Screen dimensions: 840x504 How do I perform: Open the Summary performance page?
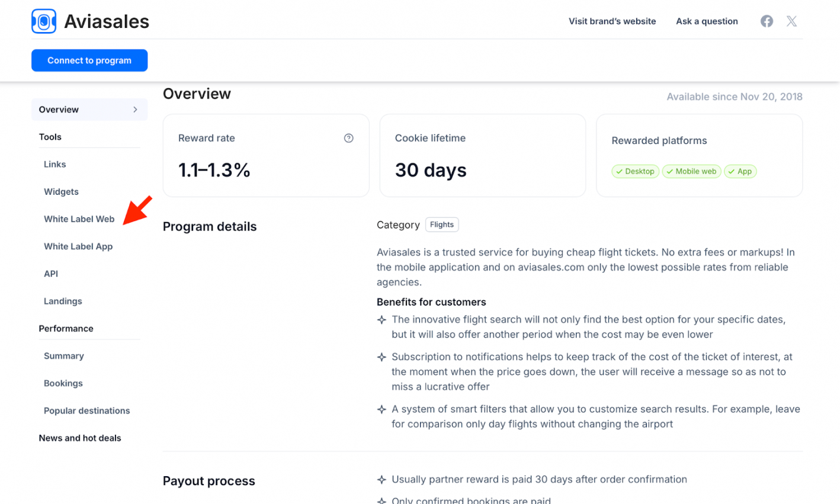point(64,356)
